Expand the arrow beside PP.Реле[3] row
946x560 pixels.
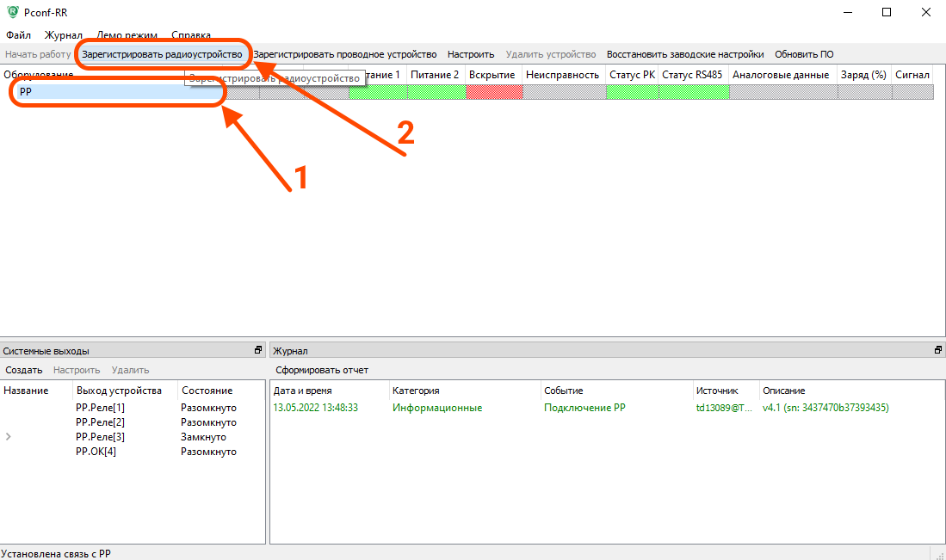tap(9, 437)
